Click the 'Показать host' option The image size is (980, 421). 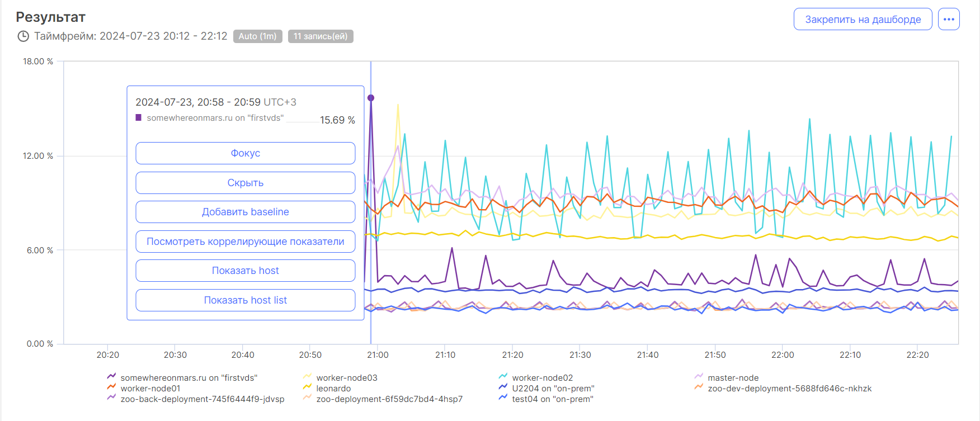coord(245,271)
